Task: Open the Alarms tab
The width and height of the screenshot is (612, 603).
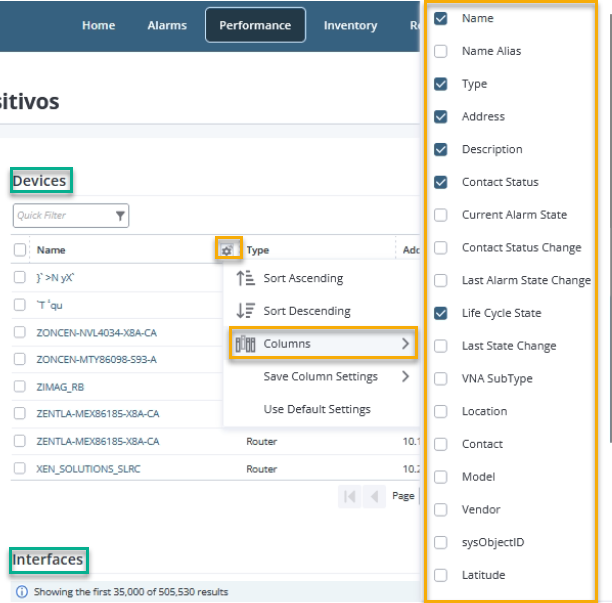Action: [x=167, y=25]
